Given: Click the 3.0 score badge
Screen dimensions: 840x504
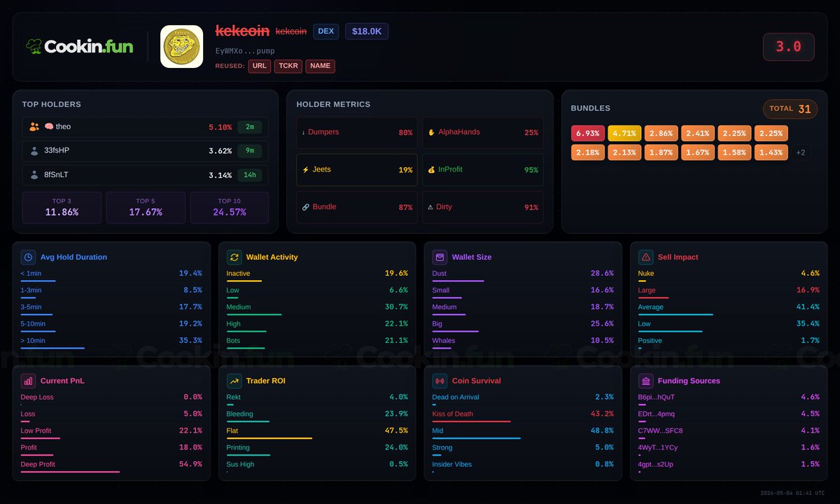Looking at the screenshot, I should pos(788,47).
